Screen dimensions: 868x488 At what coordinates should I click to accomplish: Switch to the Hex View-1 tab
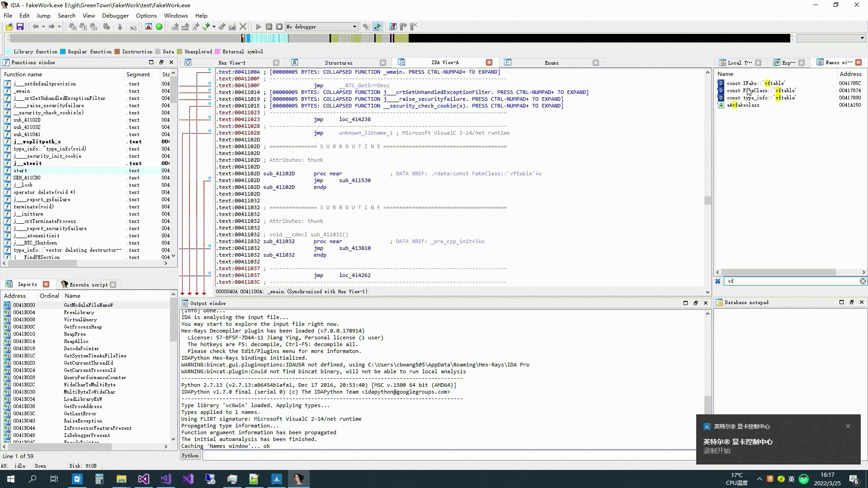pyautogui.click(x=231, y=63)
